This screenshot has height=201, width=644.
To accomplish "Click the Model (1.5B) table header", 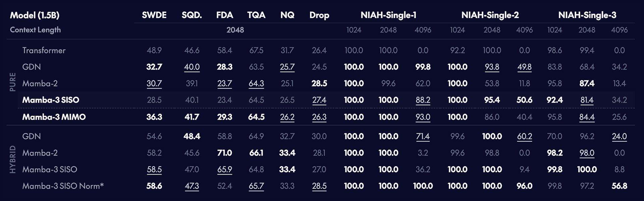I will click(35, 15).
